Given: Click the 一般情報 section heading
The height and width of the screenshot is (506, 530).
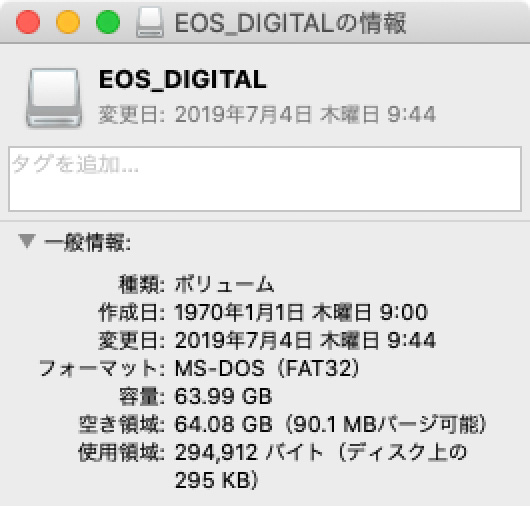Looking at the screenshot, I should pyautogui.click(x=88, y=242).
